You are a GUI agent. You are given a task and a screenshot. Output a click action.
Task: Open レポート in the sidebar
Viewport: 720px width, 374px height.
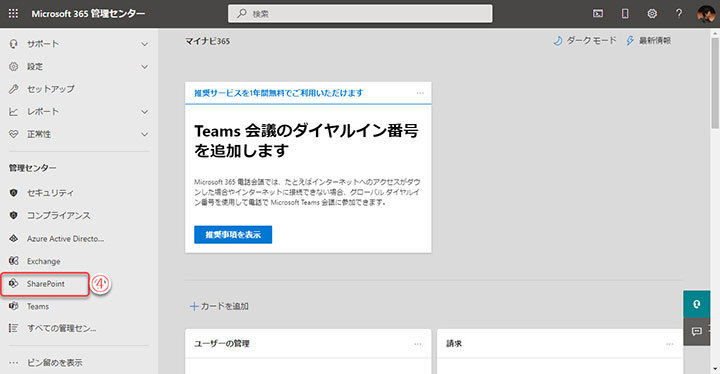43,111
